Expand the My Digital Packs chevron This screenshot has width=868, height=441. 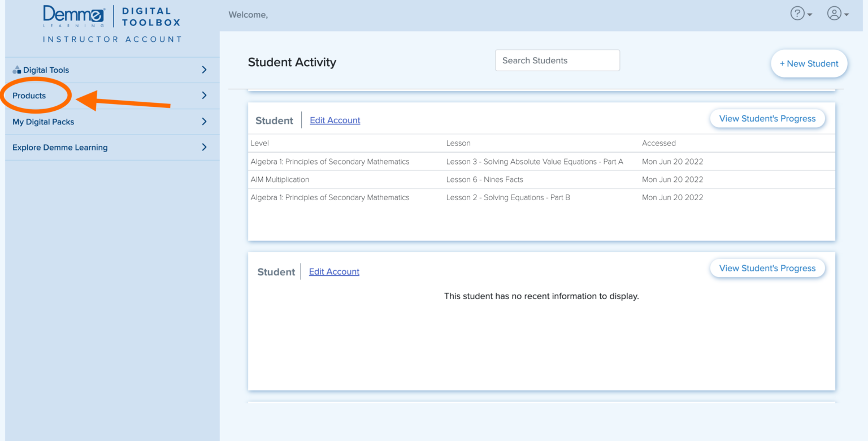point(204,122)
